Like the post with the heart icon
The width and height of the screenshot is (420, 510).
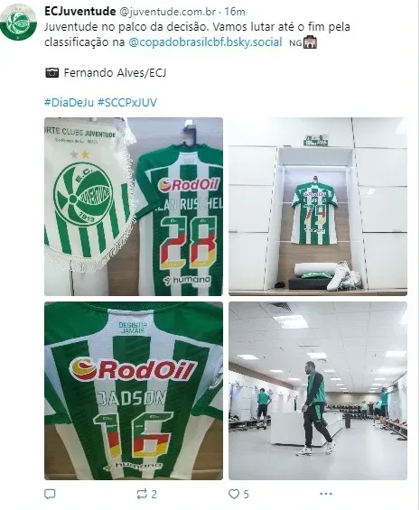234,494
